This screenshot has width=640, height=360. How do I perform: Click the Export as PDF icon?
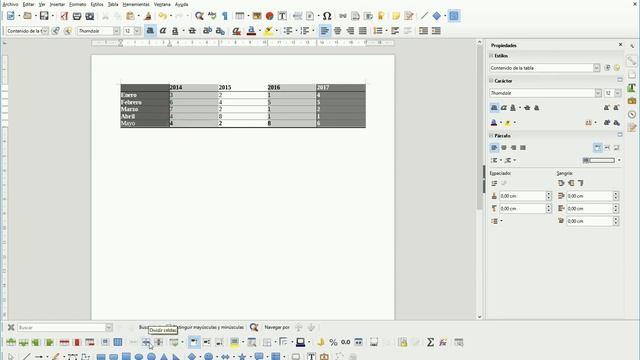pyautogui.click(x=64, y=16)
